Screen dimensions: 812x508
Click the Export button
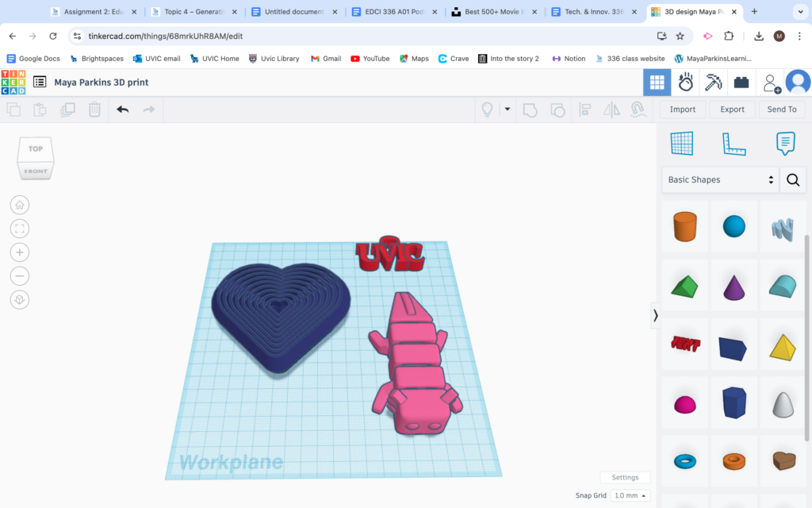pyautogui.click(x=732, y=110)
